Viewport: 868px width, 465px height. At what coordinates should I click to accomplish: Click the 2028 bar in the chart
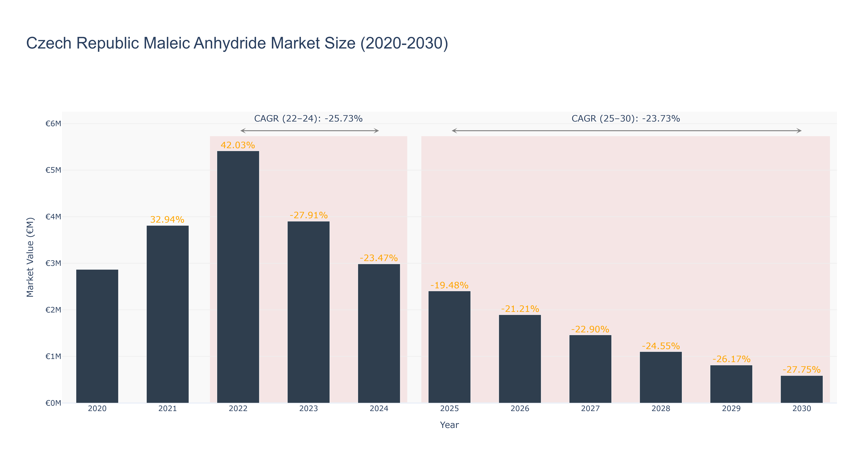(x=660, y=377)
